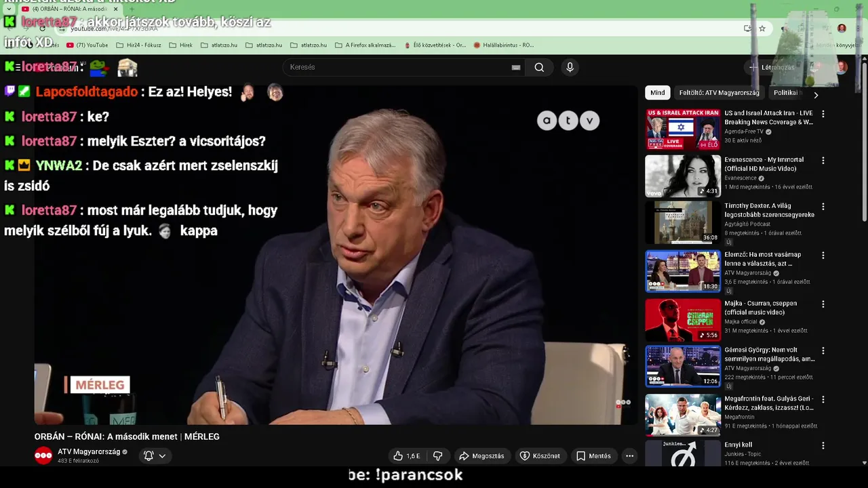The width and height of the screenshot is (868, 488).
Task: Click the YouTube page vertical scrollbar
Action: [x=863, y=142]
